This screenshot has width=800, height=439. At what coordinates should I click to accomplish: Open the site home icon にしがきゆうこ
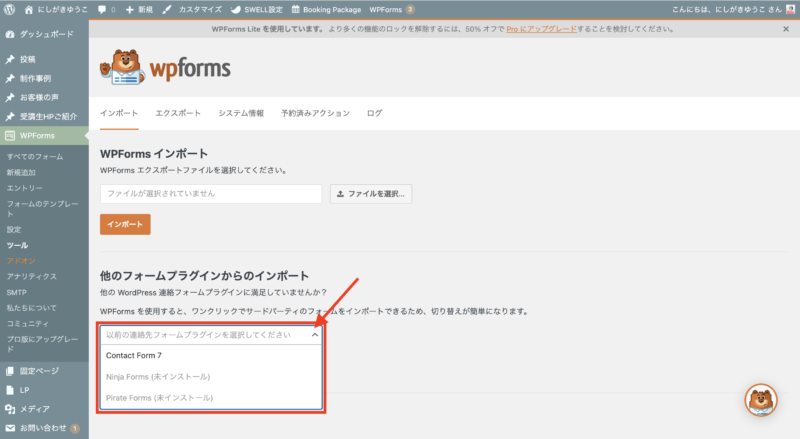click(29, 9)
